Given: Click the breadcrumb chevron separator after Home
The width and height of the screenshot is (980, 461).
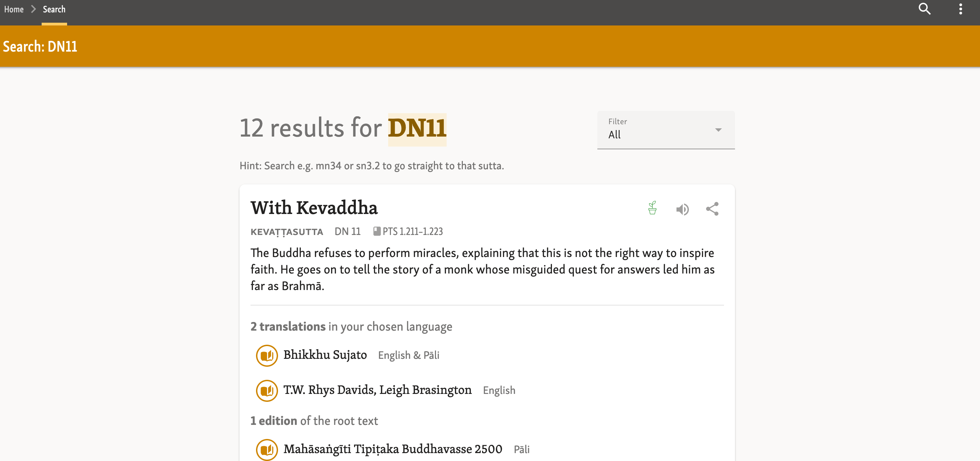Looking at the screenshot, I should click(33, 9).
